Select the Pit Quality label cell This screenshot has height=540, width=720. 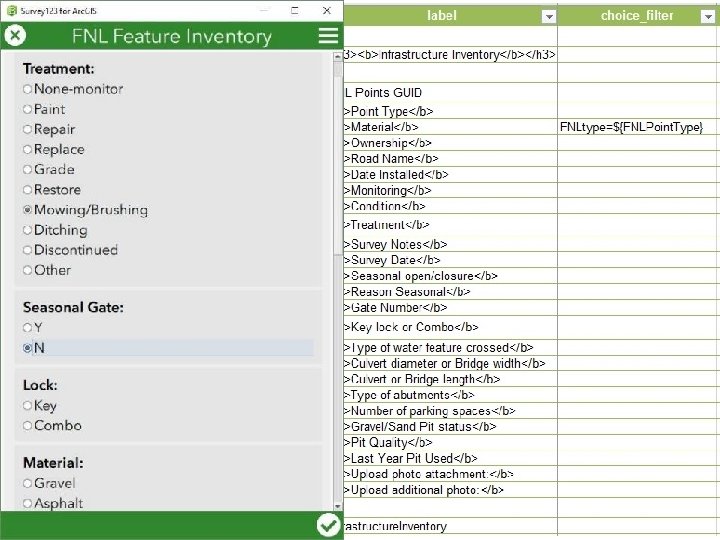point(450,442)
